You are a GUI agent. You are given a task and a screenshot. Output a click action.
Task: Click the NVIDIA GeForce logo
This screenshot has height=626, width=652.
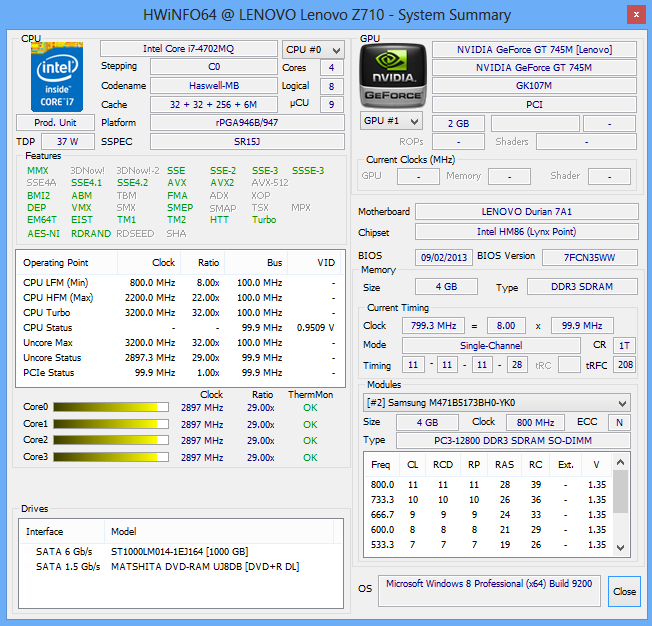pos(393,76)
